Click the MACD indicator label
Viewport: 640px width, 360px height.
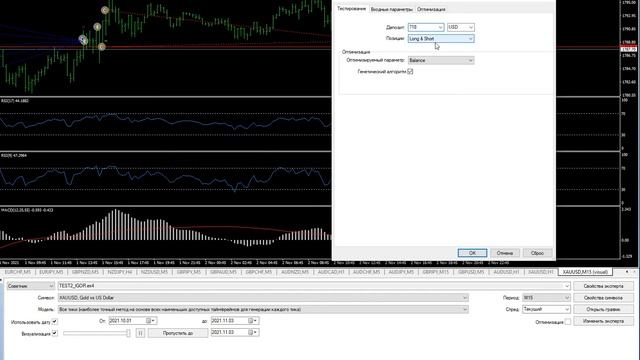click(x=27, y=210)
